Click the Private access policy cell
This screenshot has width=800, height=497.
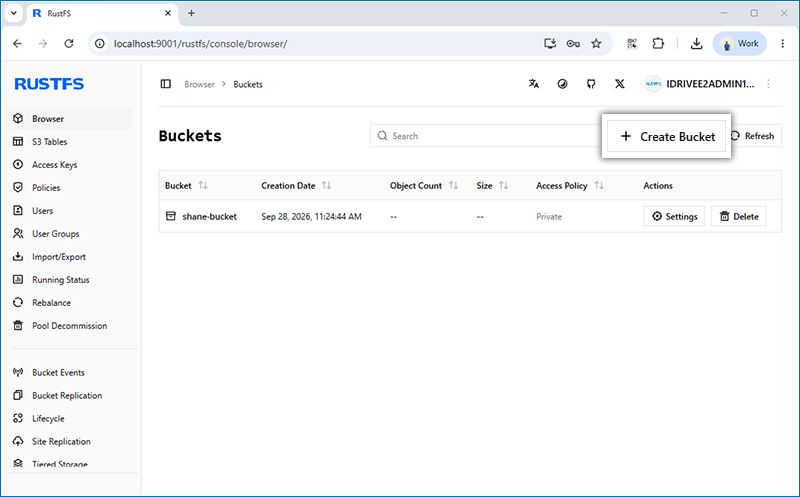point(549,216)
